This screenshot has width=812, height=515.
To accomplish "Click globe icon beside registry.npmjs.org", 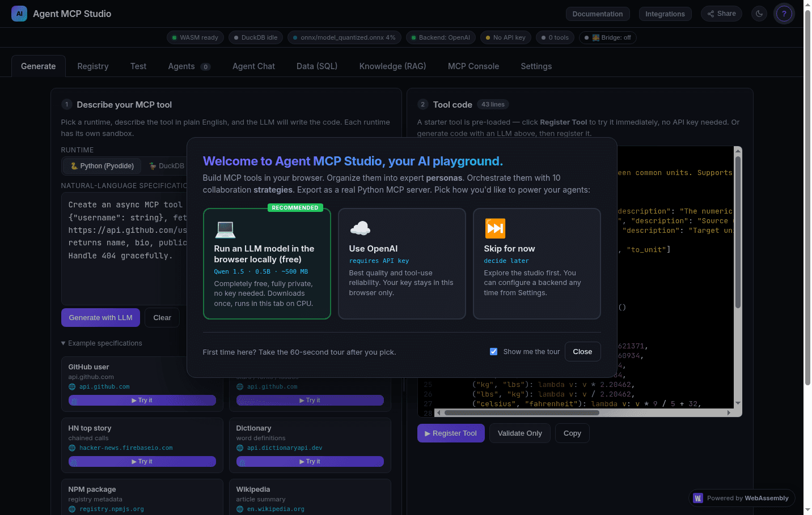I will point(72,509).
